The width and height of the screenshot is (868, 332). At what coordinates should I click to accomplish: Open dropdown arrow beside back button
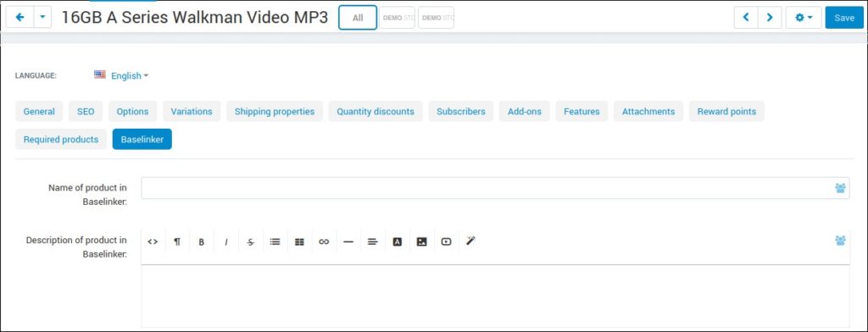tap(42, 17)
